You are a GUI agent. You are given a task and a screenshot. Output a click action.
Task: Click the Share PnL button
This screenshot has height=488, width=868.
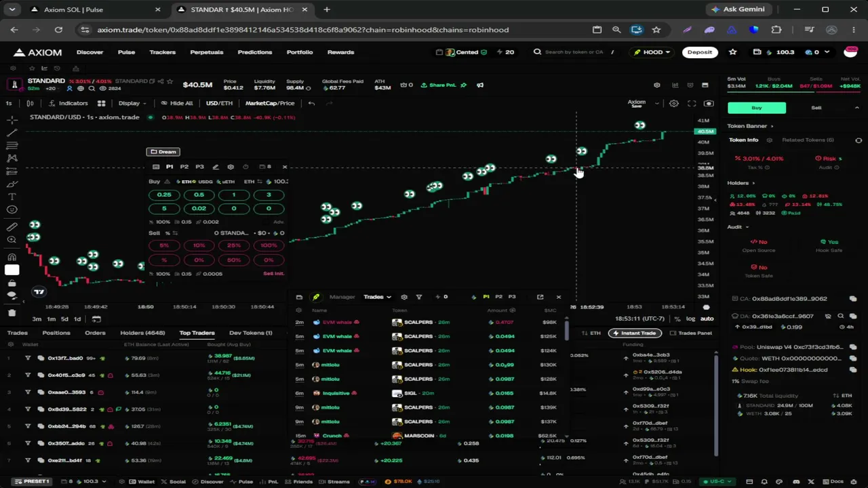tap(438, 85)
